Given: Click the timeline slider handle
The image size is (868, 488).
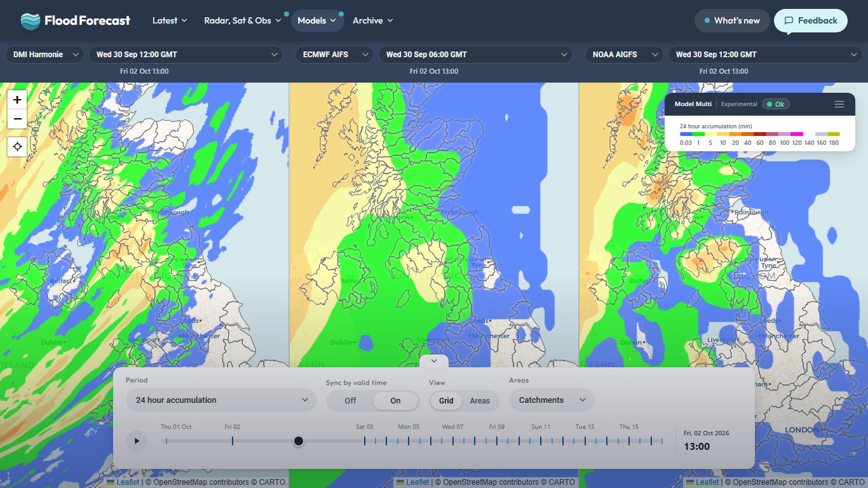Looking at the screenshot, I should (299, 441).
